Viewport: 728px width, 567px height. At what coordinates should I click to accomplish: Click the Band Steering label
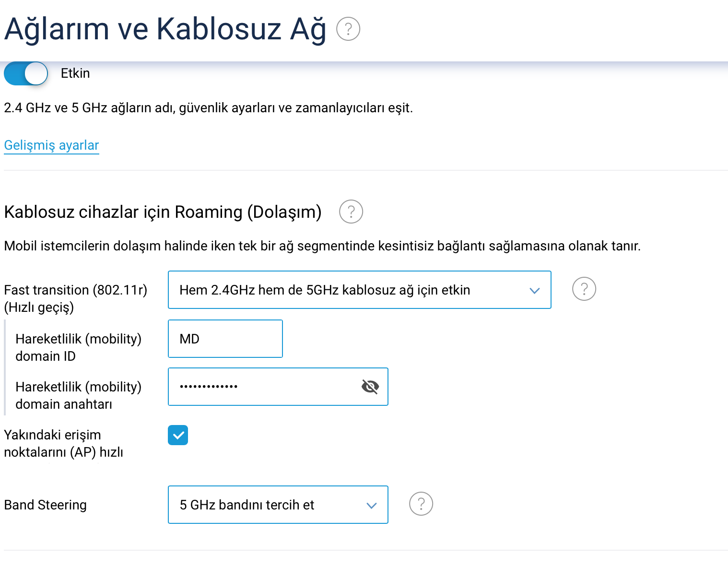click(x=46, y=505)
